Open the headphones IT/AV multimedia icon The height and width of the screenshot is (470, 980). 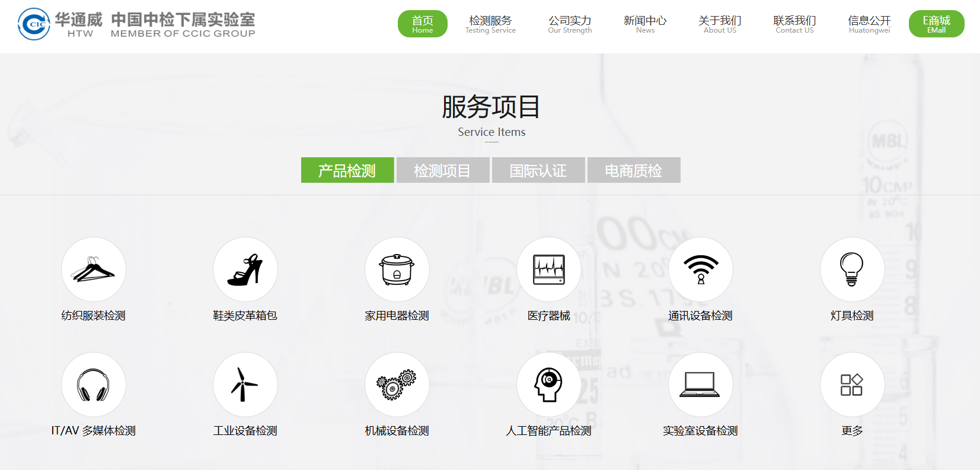coord(94,385)
